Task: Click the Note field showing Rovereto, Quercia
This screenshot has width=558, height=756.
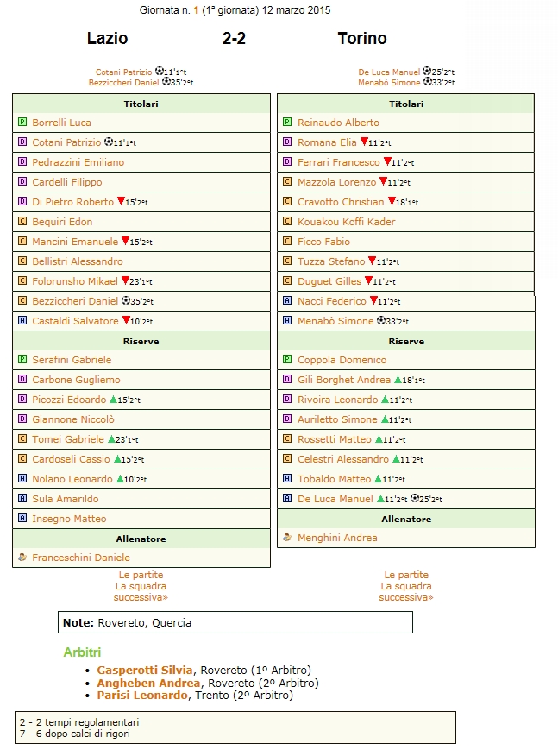Action: pos(235,622)
